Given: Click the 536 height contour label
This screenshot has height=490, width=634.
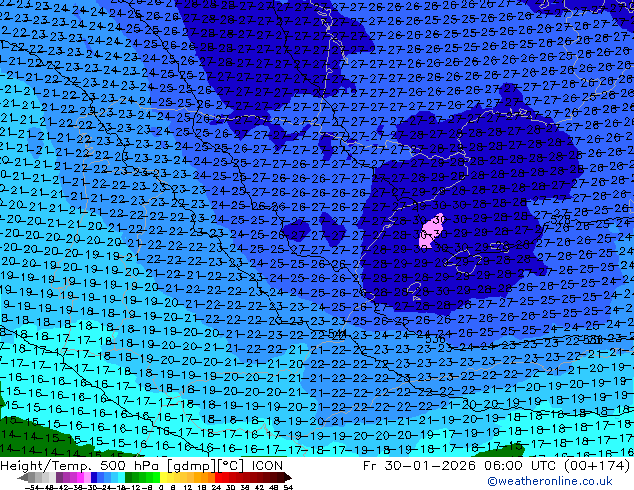Looking at the screenshot, I should [x=435, y=340].
